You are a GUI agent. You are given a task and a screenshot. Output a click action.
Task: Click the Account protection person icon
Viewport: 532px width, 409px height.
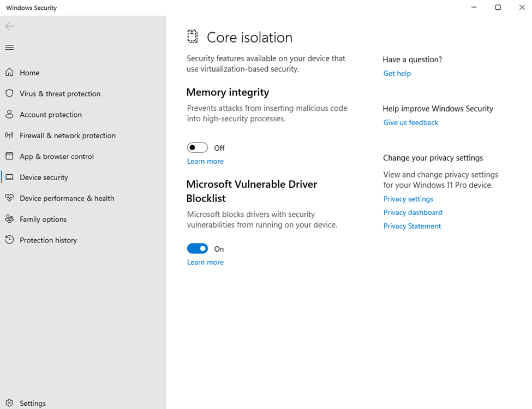[x=9, y=114]
